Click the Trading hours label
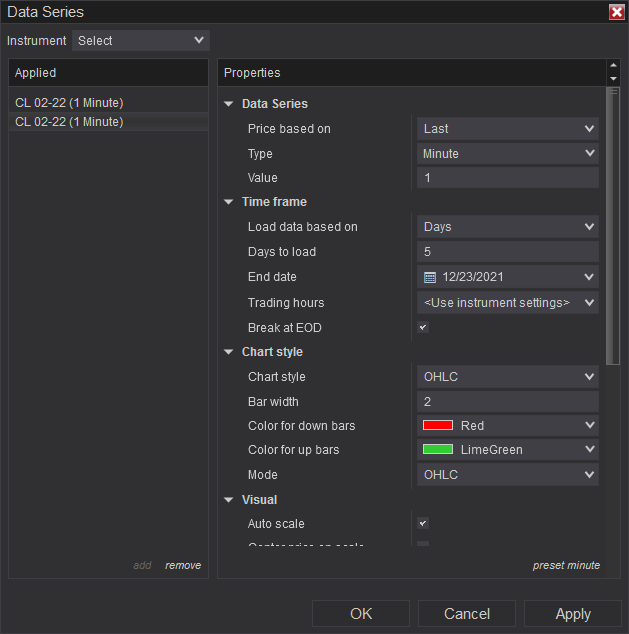This screenshot has width=629, height=634. pos(286,303)
